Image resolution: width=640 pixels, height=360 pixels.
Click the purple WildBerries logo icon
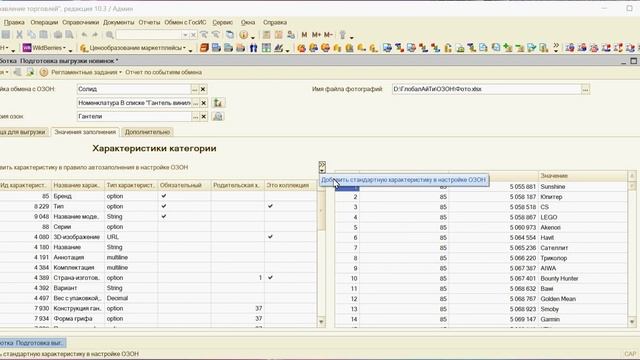(27, 48)
